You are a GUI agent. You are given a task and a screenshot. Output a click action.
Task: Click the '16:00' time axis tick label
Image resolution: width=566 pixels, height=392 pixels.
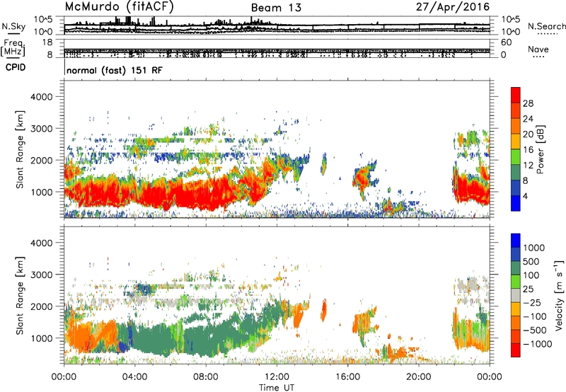coord(347,377)
